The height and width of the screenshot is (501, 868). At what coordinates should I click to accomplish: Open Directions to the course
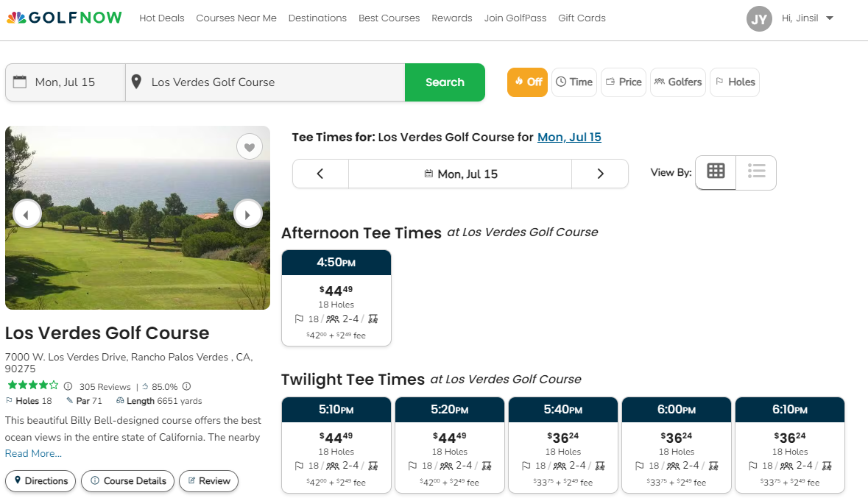click(x=40, y=481)
